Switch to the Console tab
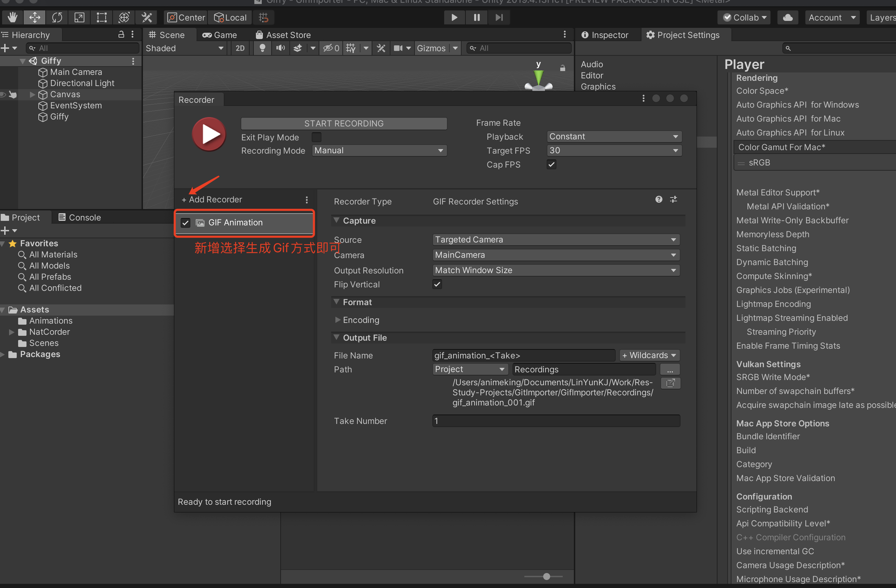Screen dimensions: 896x588 coord(79,217)
